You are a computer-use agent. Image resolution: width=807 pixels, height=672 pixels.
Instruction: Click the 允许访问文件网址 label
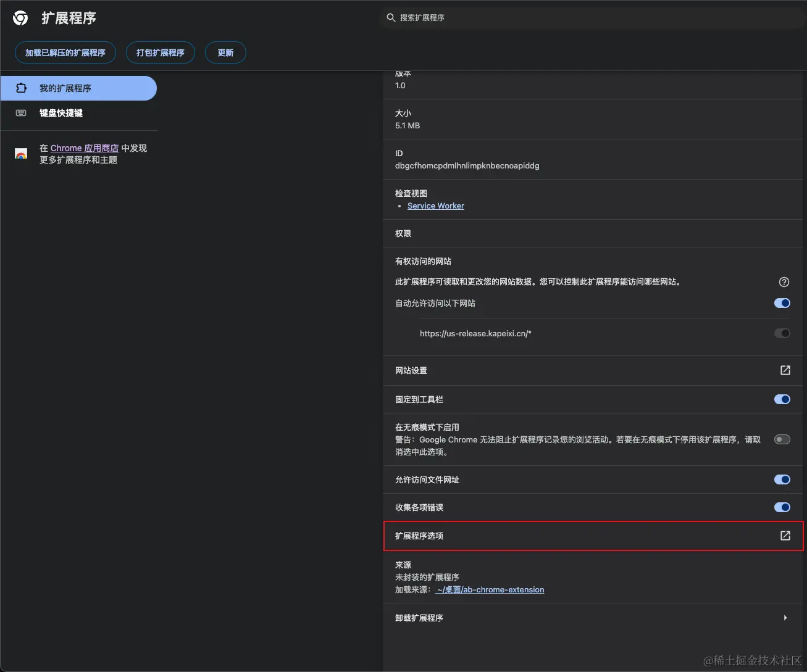click(427, 479)
